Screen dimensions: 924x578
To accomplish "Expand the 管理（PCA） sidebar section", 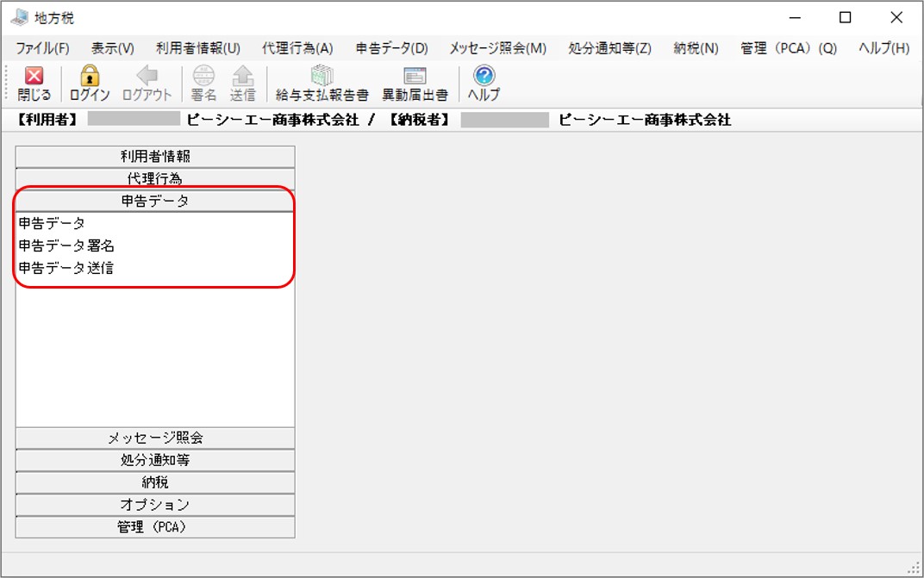I will pos(155,527).
